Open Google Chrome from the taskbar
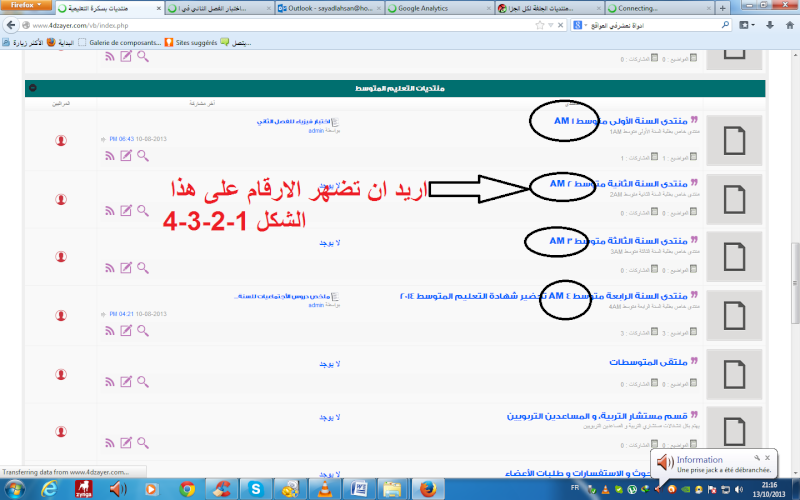The image size is (800, 500). coord(187,489)
